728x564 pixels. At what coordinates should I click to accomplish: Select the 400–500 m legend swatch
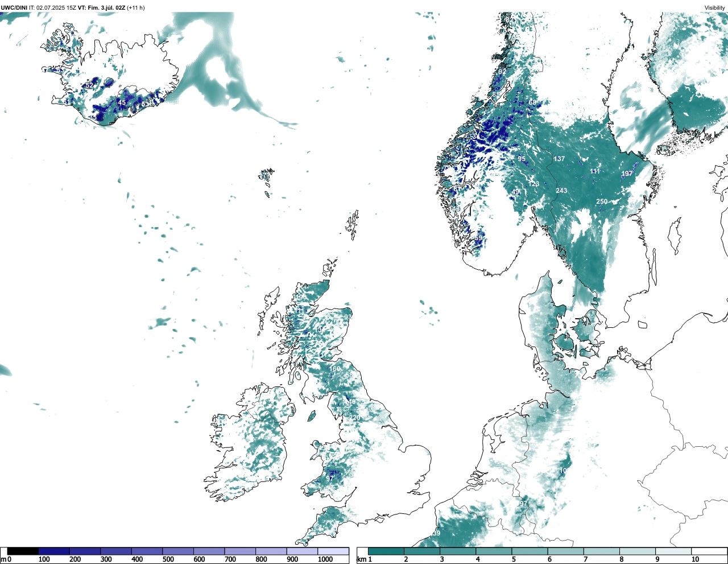[147, 551]
